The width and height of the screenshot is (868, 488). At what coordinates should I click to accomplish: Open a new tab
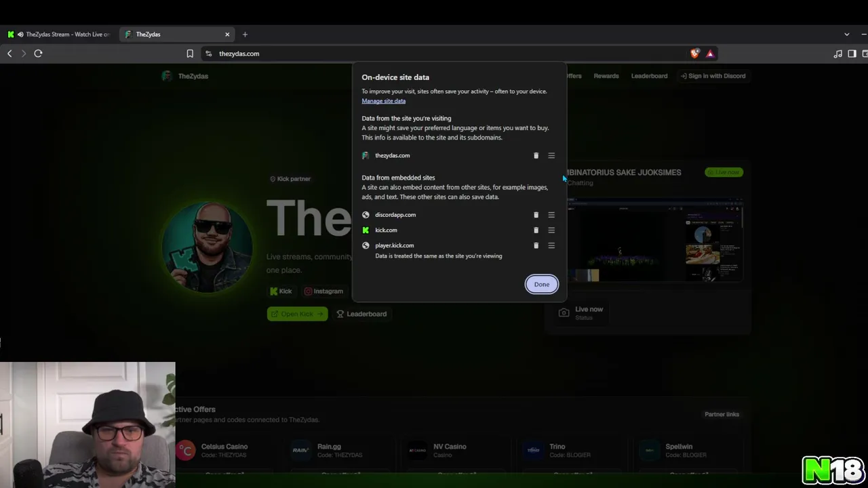(245, 35)
